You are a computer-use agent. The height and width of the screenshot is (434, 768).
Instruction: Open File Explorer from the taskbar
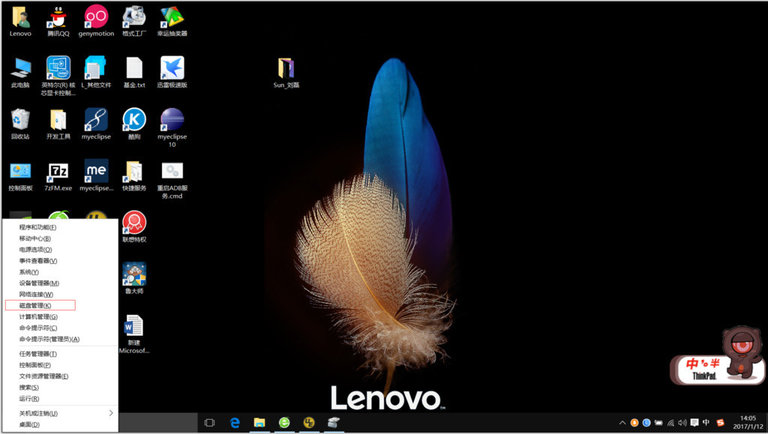(x=259, y=423)
